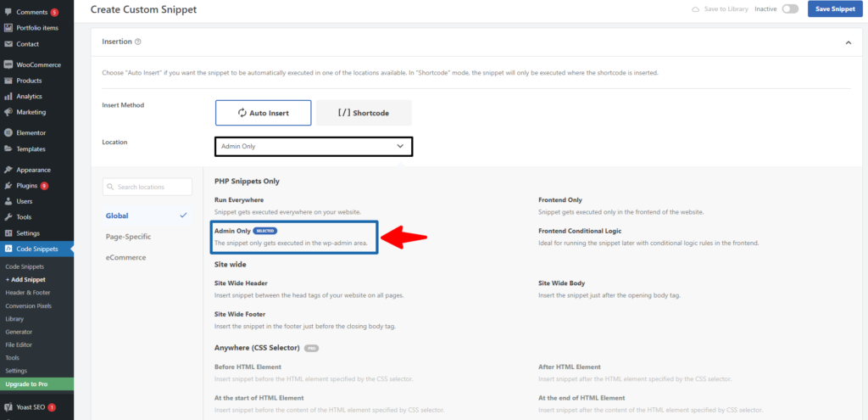The height and width of the screenshot is (420, 868).
Task: Click the Analytics bar chart icon
Action: (x=8, y=97)
